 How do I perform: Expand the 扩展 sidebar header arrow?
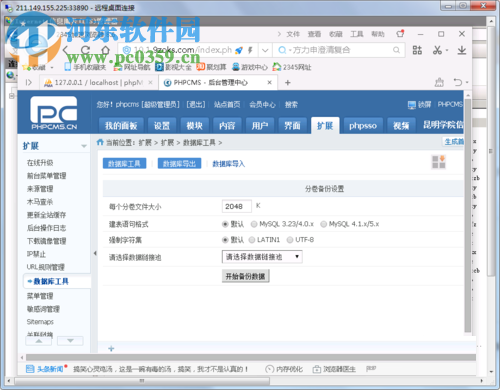[x=84, y=146]
